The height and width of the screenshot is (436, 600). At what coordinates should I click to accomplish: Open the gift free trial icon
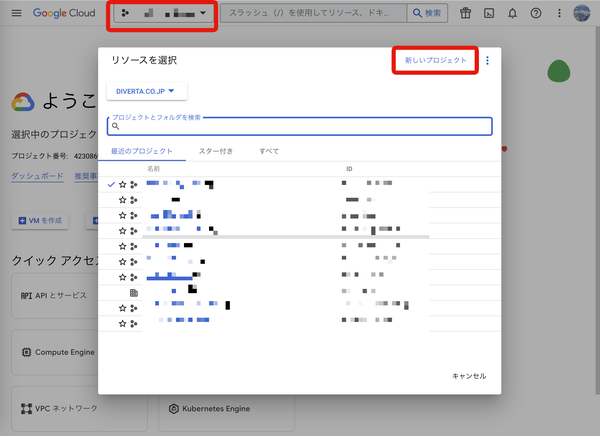(465, 13)
